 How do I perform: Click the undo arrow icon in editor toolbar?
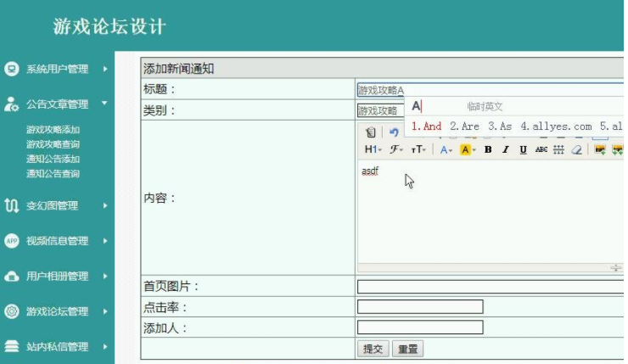point(394,132)
